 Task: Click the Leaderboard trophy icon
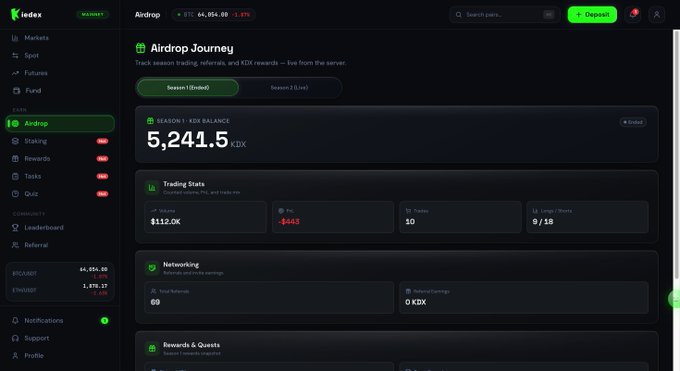tap(15, 227)
